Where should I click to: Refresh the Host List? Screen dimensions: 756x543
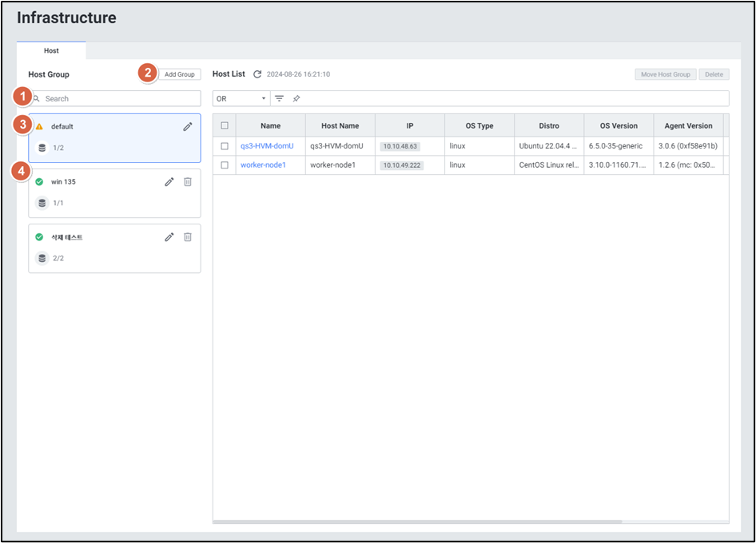pyautogui.click(x=257, y=74)
